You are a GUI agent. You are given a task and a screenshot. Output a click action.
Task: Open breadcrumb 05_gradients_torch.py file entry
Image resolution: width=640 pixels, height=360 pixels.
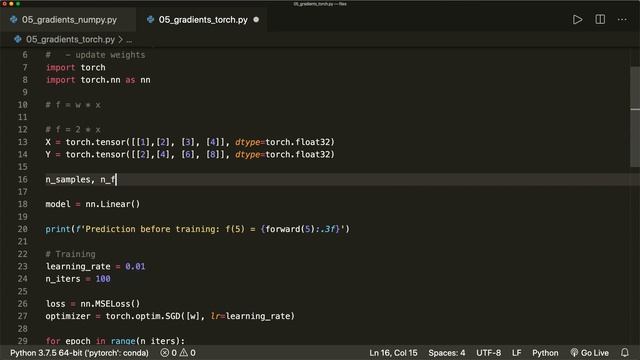(70, 40)
